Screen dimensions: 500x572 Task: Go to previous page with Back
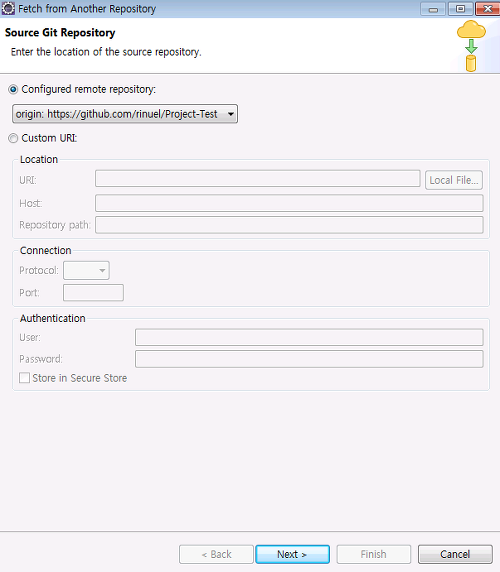click(216, 554)
